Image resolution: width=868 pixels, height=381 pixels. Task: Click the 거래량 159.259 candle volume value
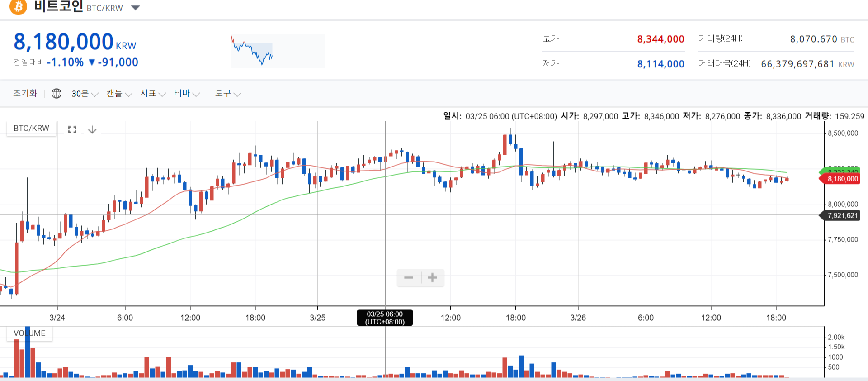pos(835,116)
